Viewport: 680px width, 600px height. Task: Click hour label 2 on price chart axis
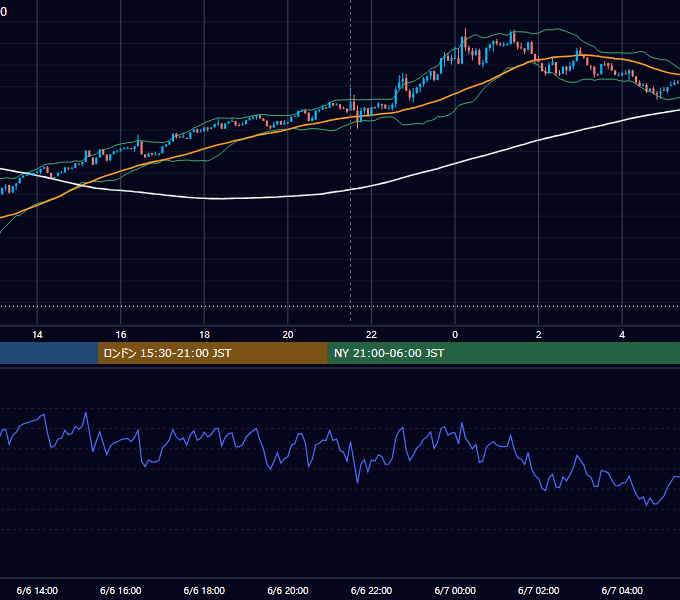[x=539, y=335]
